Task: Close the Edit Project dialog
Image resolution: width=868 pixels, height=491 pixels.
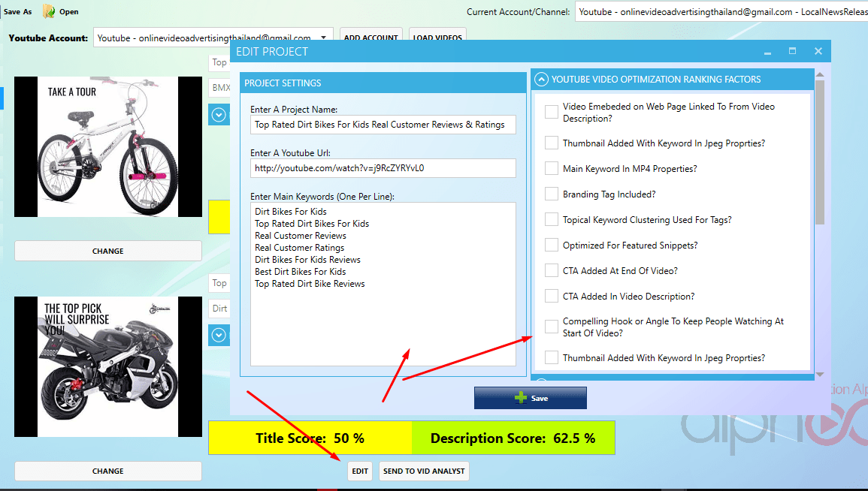Action: click(x=818, y=52)
